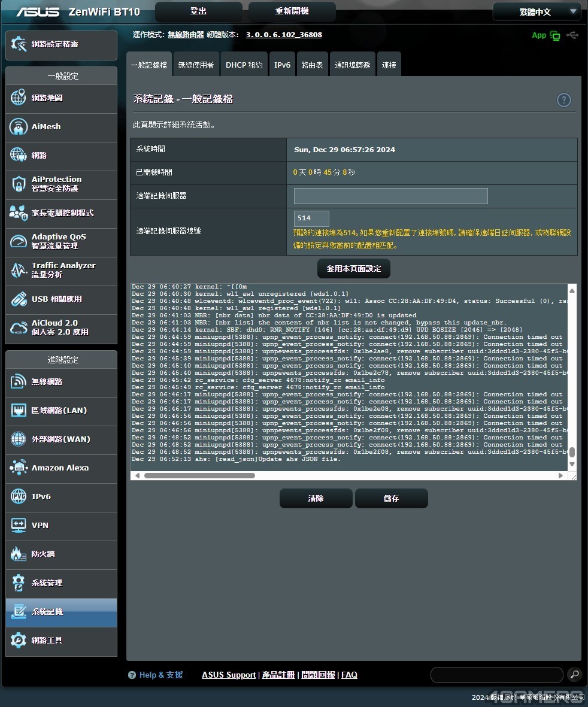The width and height of the screenshot is (588, 707).
Task: Click the log line 'ahs: [read_json]Update ahs JSON file.'
Action: click(268, 459)
